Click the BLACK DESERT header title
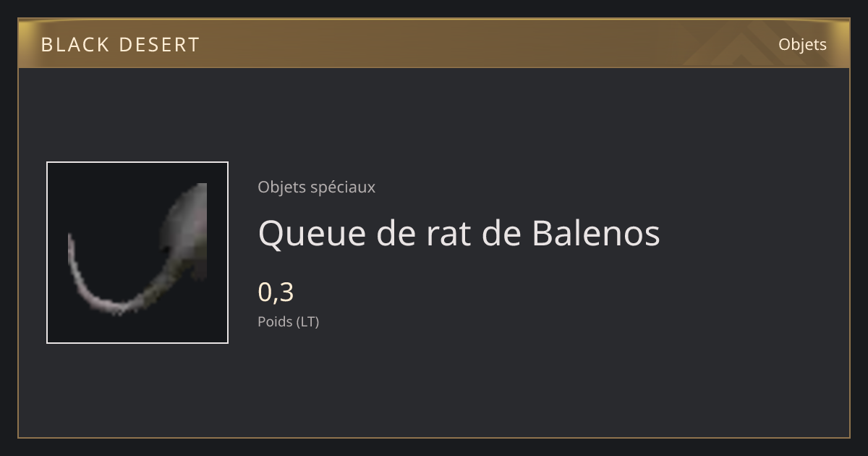868x456 pixels. pos(120,45)
